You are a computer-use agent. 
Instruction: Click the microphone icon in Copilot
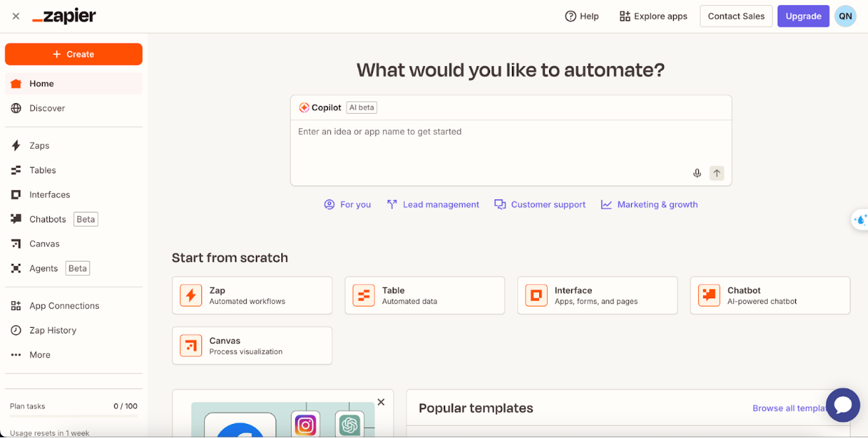tap(697, 173)
